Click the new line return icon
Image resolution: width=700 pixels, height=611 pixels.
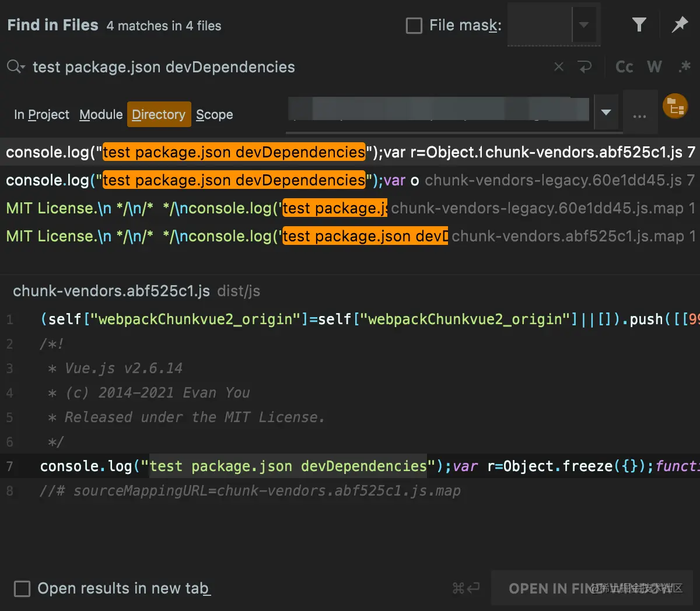pyautogui.click(x=584, y=67)
